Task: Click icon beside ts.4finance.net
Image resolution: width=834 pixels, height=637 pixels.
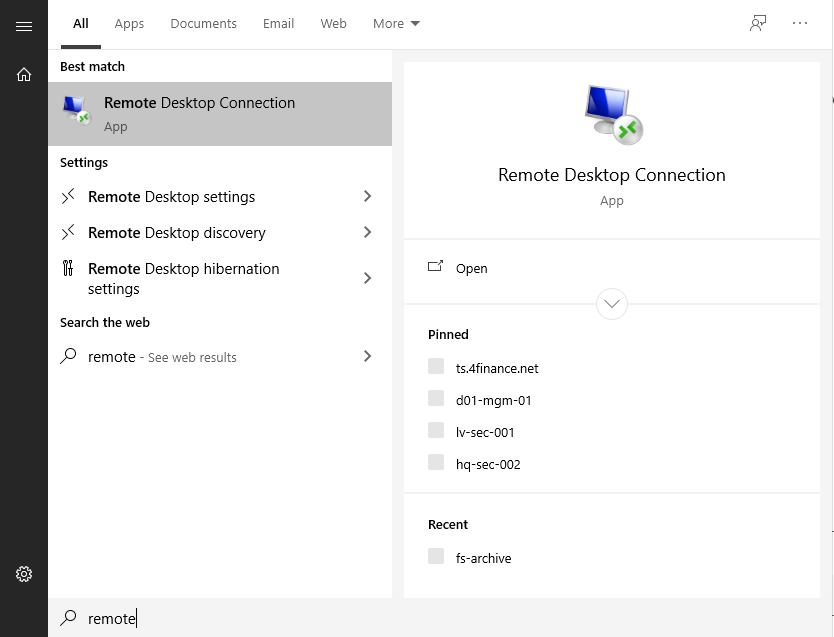Action: click(x=436, y=366)
